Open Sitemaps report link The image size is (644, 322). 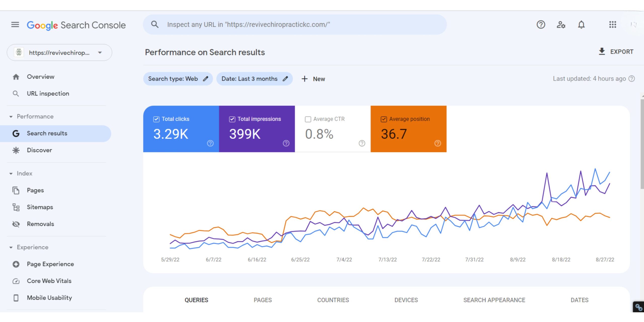point(40,207)
